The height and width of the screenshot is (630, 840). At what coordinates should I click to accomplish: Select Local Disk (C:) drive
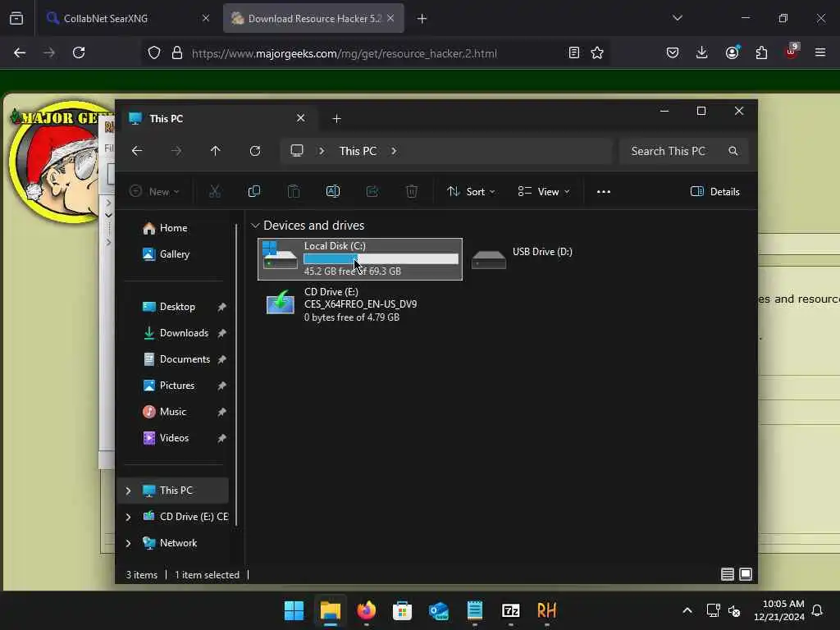coord(360,258)
